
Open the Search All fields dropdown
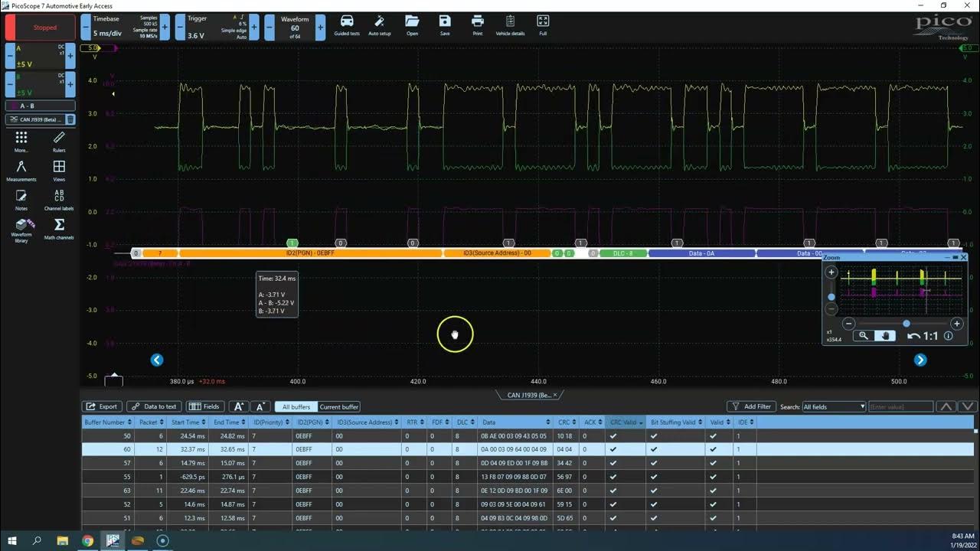point(833,406)
